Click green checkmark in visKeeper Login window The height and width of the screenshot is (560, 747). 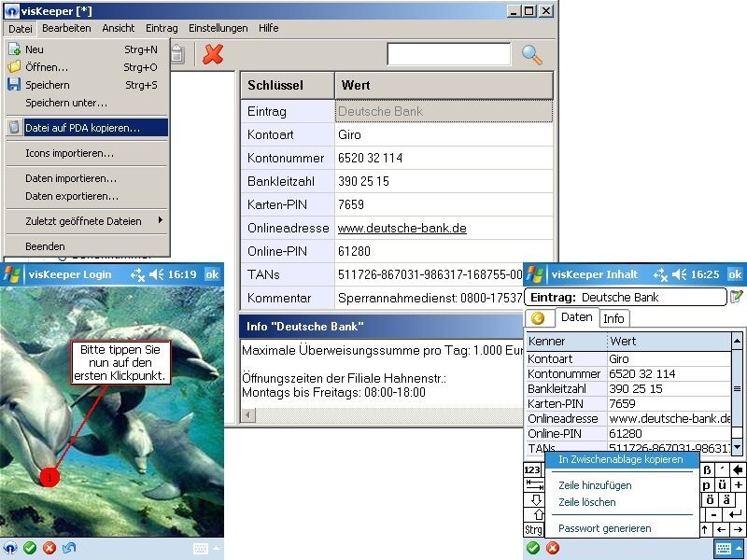30,548
